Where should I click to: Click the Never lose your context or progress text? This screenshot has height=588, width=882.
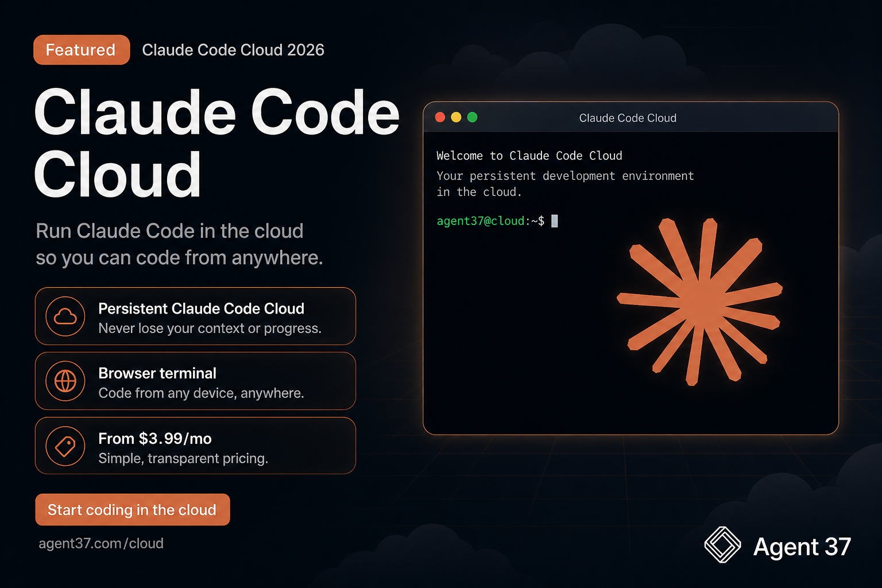coord(210,328)
